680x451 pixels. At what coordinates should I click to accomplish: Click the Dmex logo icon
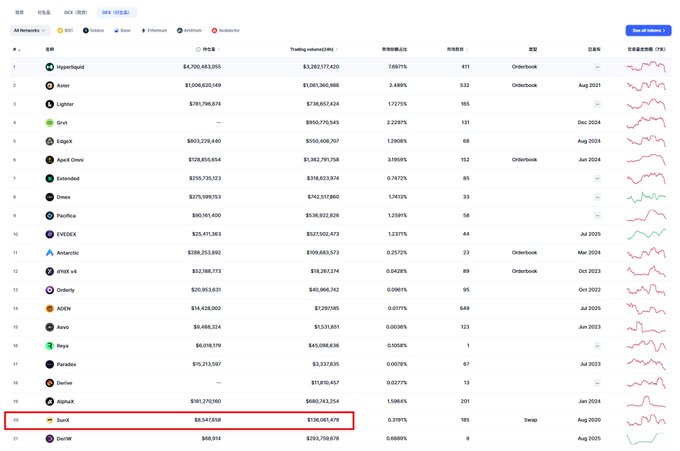[49, 197]
